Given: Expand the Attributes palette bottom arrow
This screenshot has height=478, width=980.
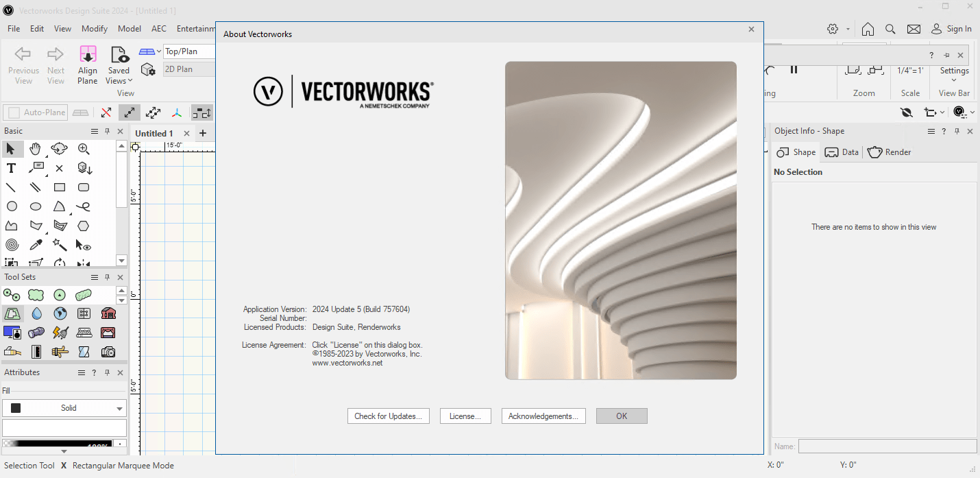Looking at the screenshot, I should [64, 451].
